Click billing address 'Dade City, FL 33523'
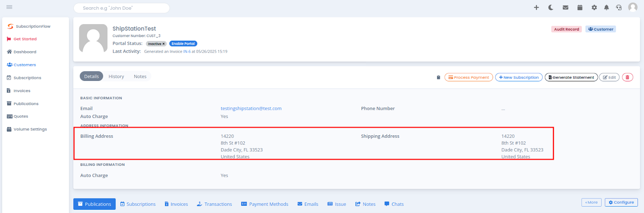Viewport: 644px width, 213px height. click(x=242, y=150)
